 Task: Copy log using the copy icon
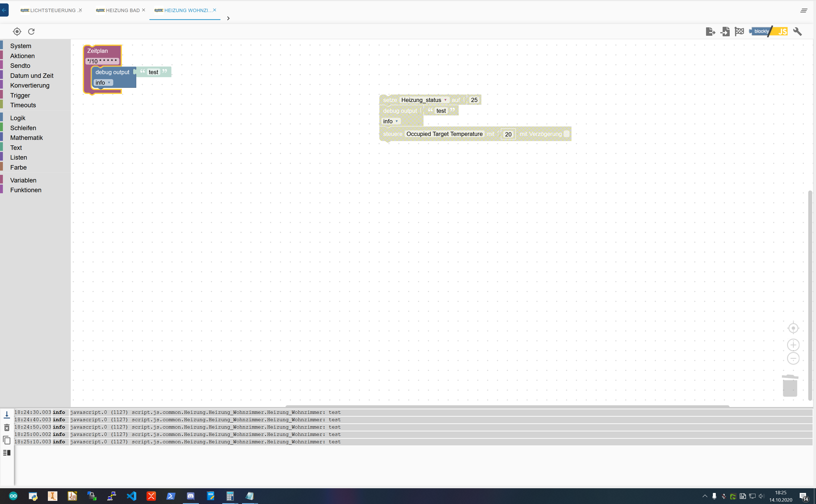(x=7, y=440)
